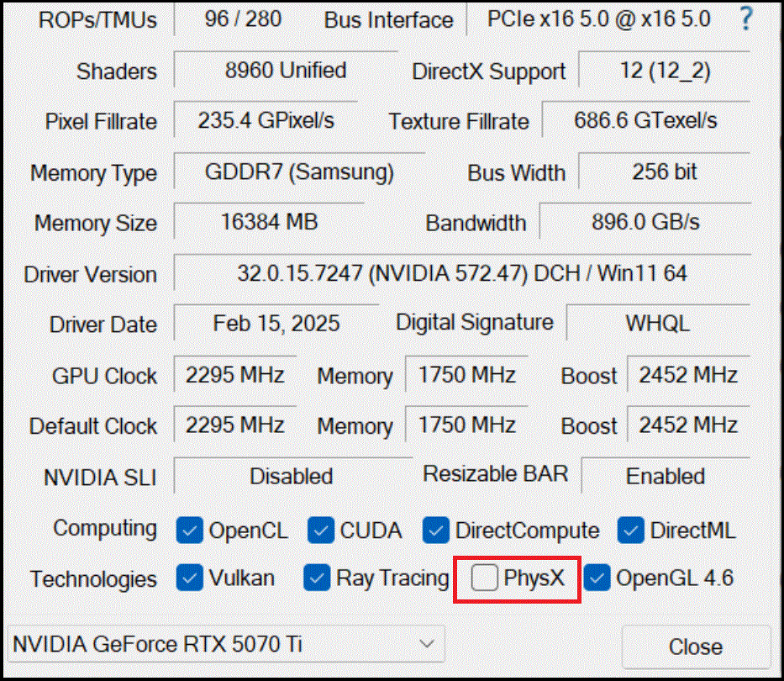Click the blue question mark help icon
The image size is (784, 681).
744,19
